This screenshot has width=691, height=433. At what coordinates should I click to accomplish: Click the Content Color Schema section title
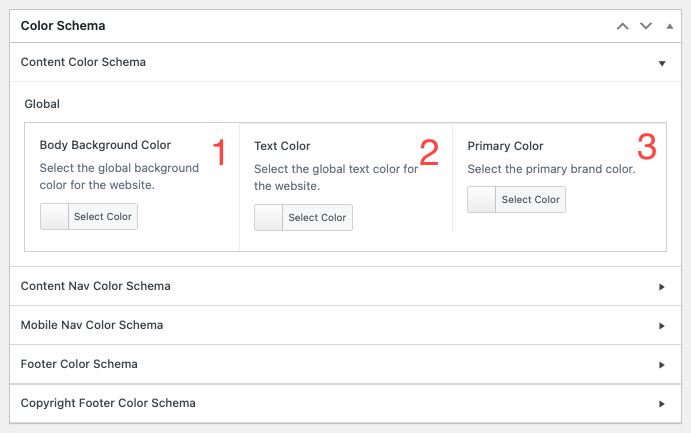point(83,62)
